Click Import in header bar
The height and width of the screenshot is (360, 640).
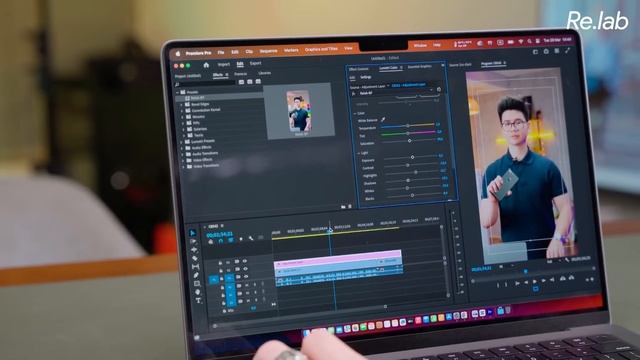(x=224, y=64)
